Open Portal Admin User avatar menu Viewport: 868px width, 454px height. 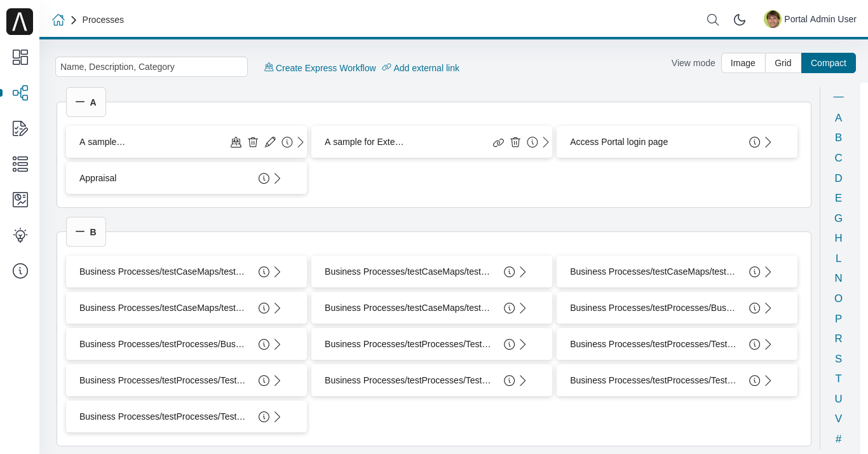810,19
